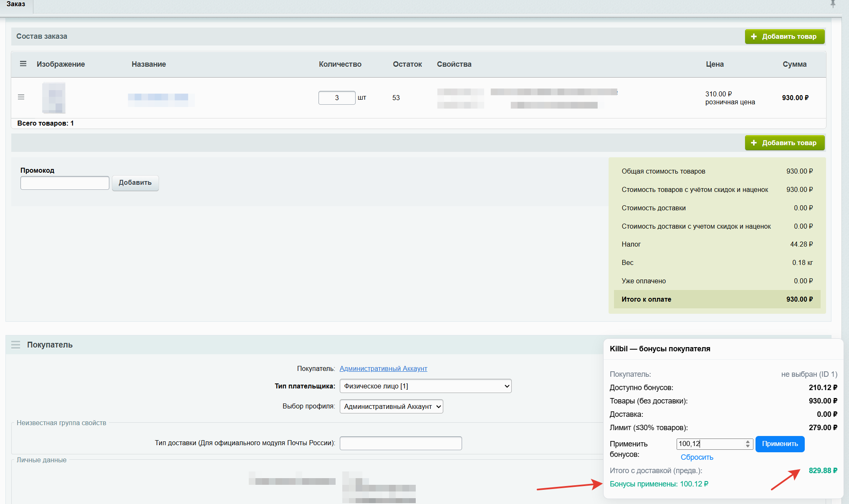Open the Тип плательщика dropdown
849x504 pixels.
(x=426, y=386)
